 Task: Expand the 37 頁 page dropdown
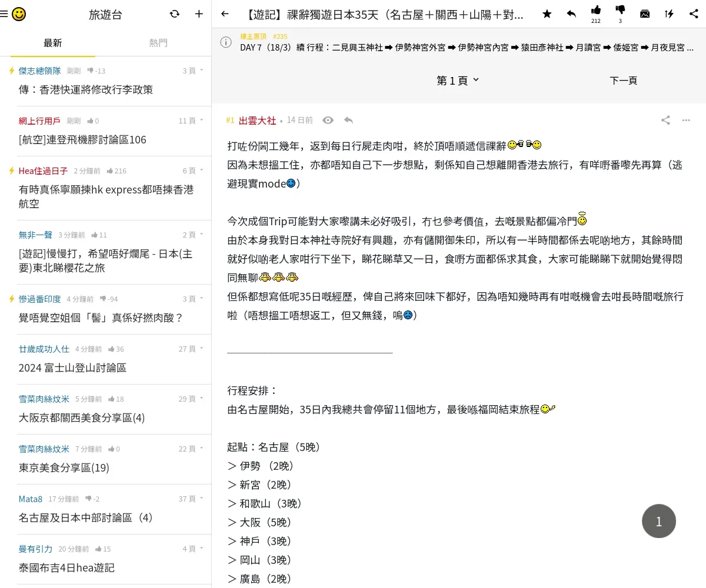(x=191, y=499)
